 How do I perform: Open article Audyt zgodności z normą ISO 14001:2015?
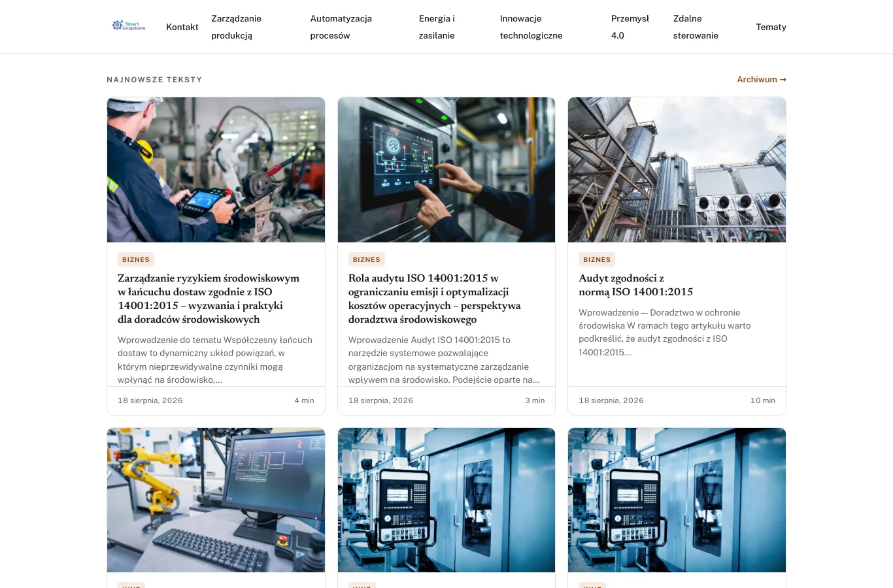click(635, 285)
